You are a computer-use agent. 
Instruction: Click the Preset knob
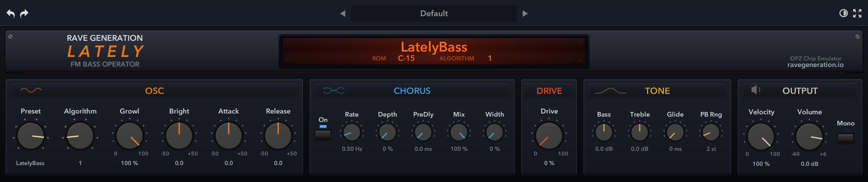[x=31, y=136]
